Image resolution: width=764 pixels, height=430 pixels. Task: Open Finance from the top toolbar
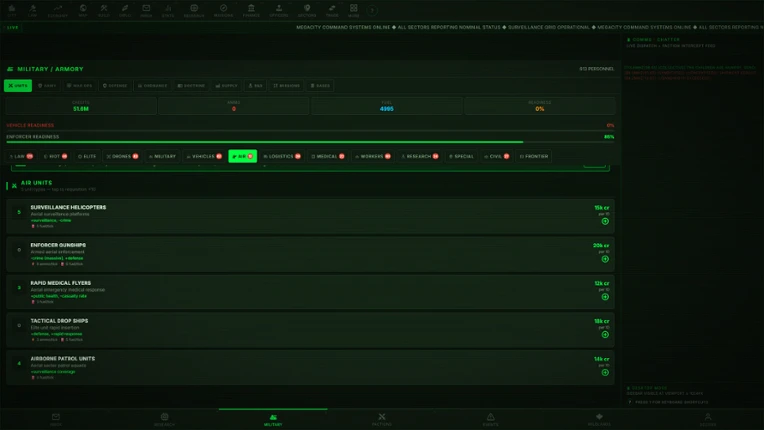click(x=251, y=10)
